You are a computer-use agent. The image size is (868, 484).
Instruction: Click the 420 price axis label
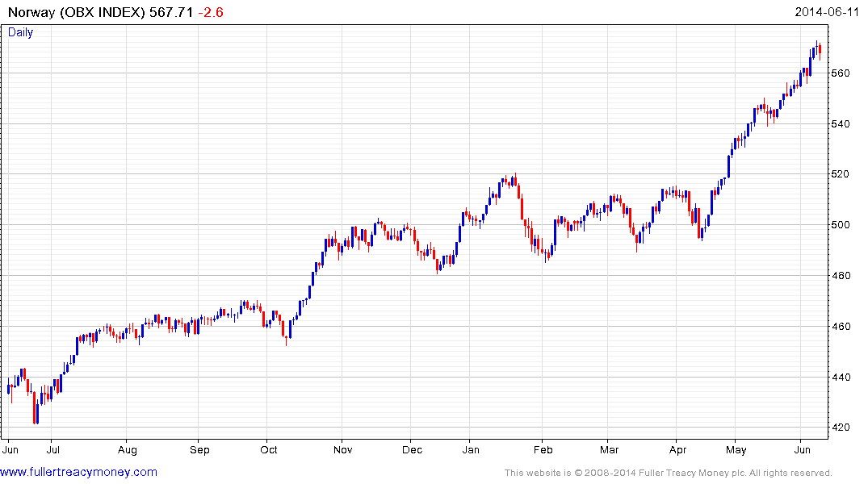[841, 428]
